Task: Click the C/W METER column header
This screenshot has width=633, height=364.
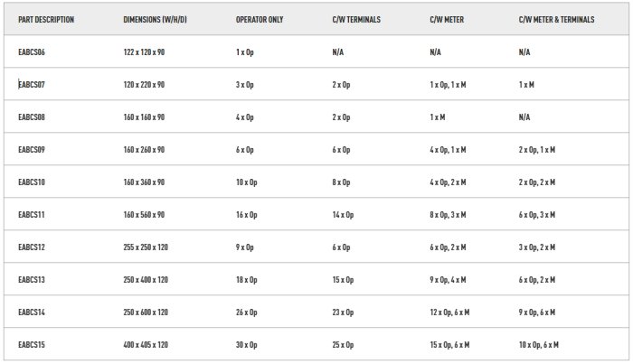Action: tap(448, 19)
